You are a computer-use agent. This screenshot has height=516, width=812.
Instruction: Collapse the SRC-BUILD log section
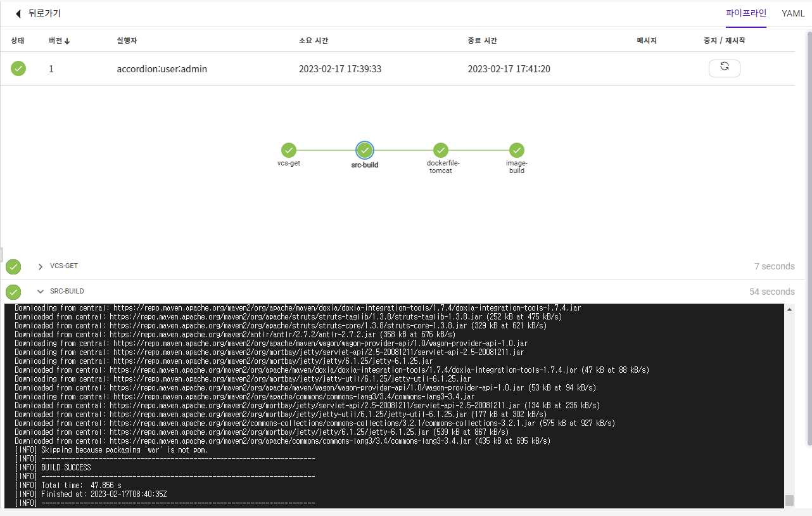41,292
